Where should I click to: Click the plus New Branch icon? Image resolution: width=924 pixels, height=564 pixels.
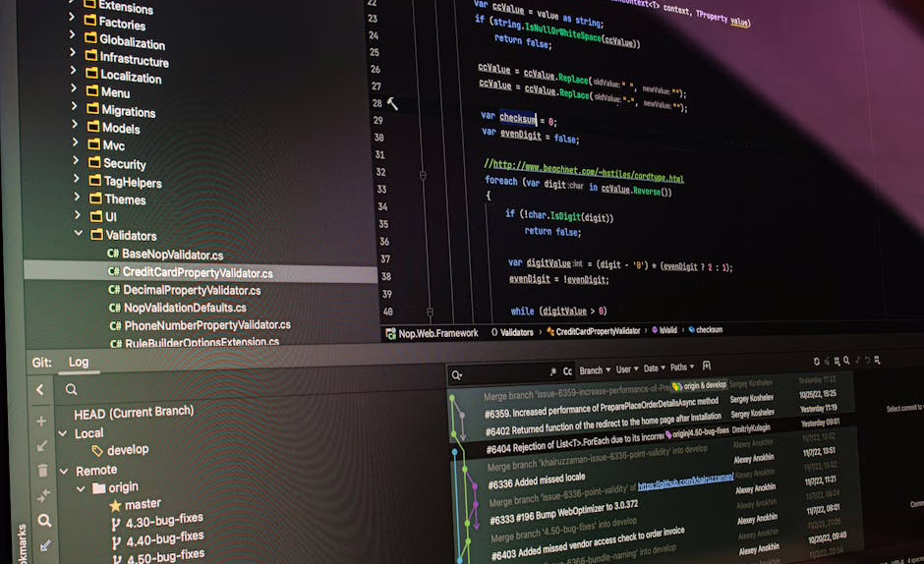[41, 421]
